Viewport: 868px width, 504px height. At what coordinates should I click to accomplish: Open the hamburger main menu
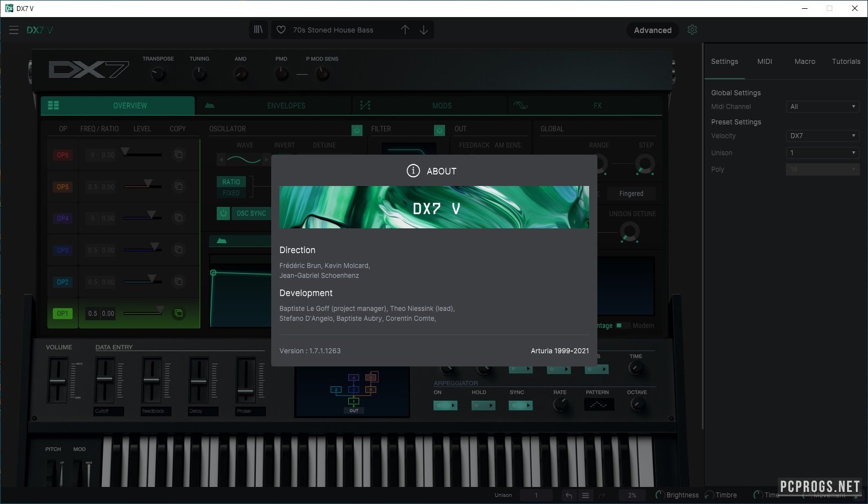[14, 30]
